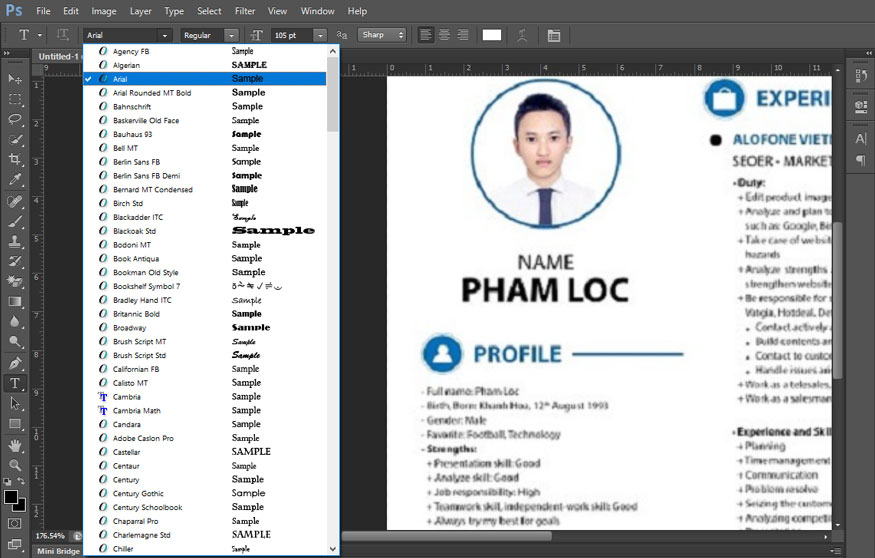The height and width of the screenshot is (558, 875).
Task: Open the Regular font style dropdown
Action: click(x=232, y=36)
